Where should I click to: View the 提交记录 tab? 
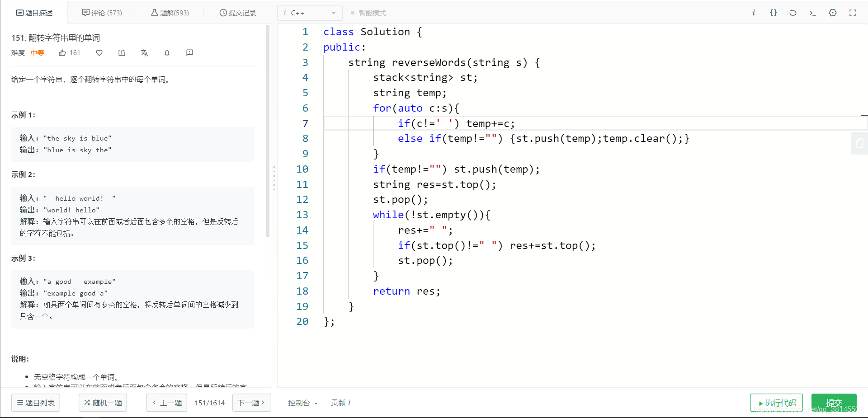pos(238,13)
